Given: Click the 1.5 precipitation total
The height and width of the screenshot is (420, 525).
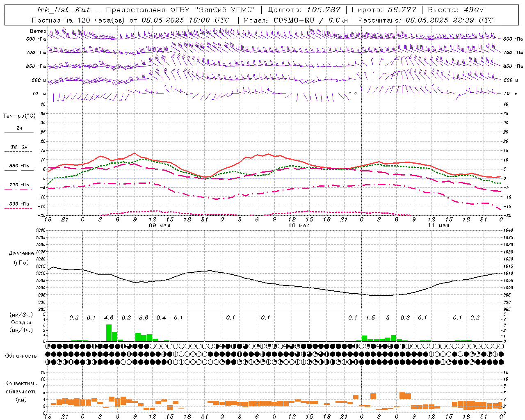Looking at the screenshot, I should coord(370,318).
